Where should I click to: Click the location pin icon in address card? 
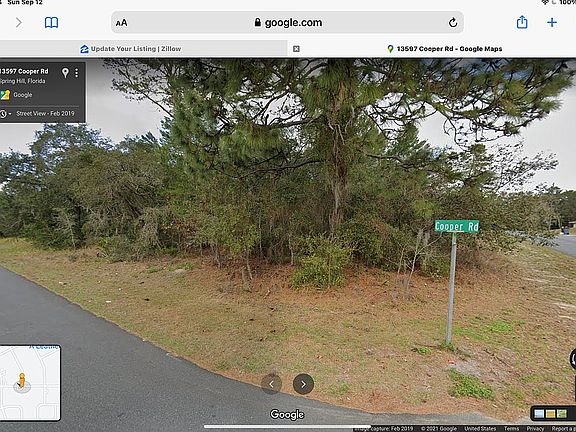tap(65, 73)
